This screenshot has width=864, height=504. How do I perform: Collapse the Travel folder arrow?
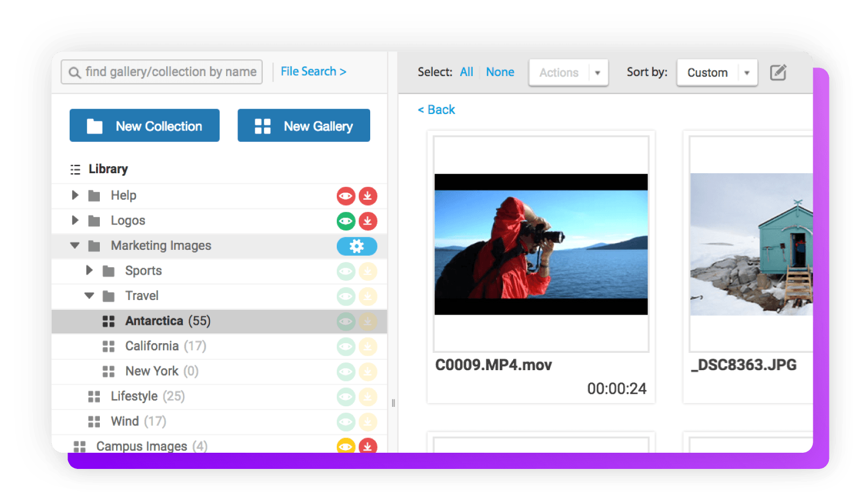click(89, 296)
